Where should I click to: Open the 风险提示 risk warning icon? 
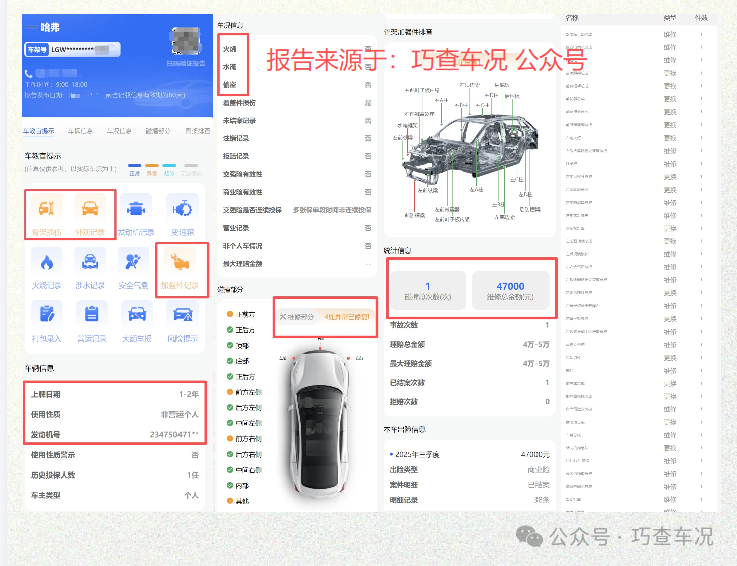click(183, 314)
